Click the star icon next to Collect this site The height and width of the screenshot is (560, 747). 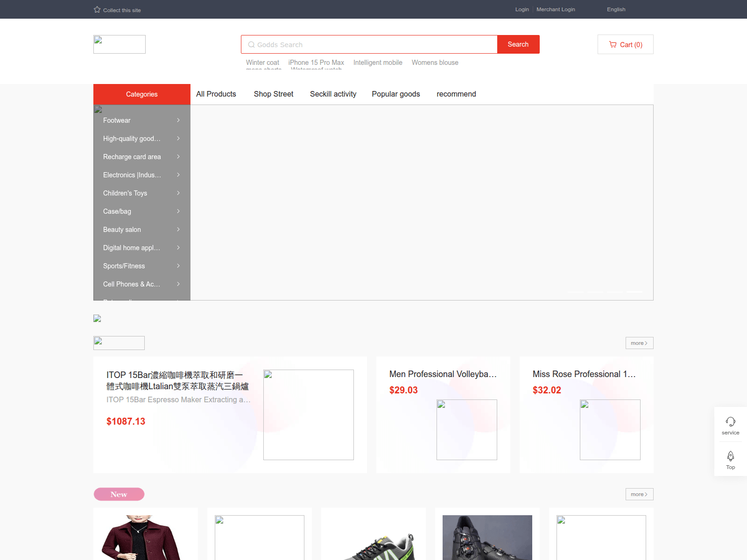pos(97,9)
